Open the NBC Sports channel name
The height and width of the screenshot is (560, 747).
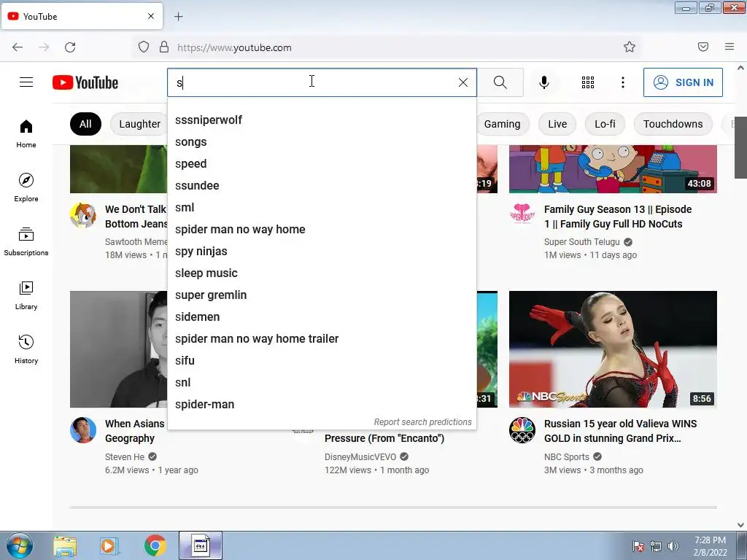pyautogui.click(x=566, y=456)
